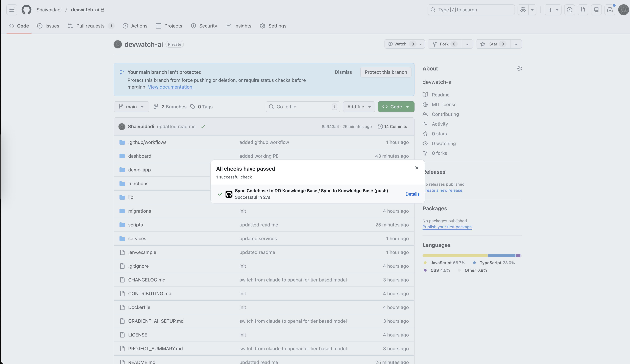630x364 pixels.
Task: Switch to the Actions tab
Action: [x=135, y=26]
